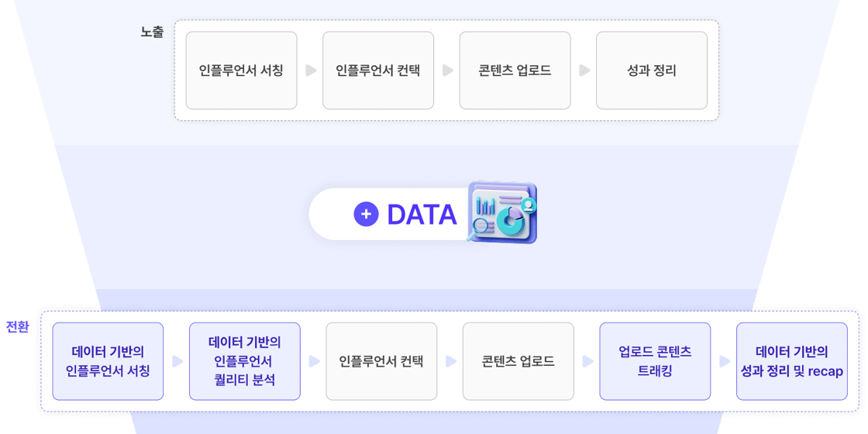Screen dimensions: 868x434
Task: Select the top-row 콘텐츠 업로드 box
Action: pyautogui.click(x=515, y=71)
